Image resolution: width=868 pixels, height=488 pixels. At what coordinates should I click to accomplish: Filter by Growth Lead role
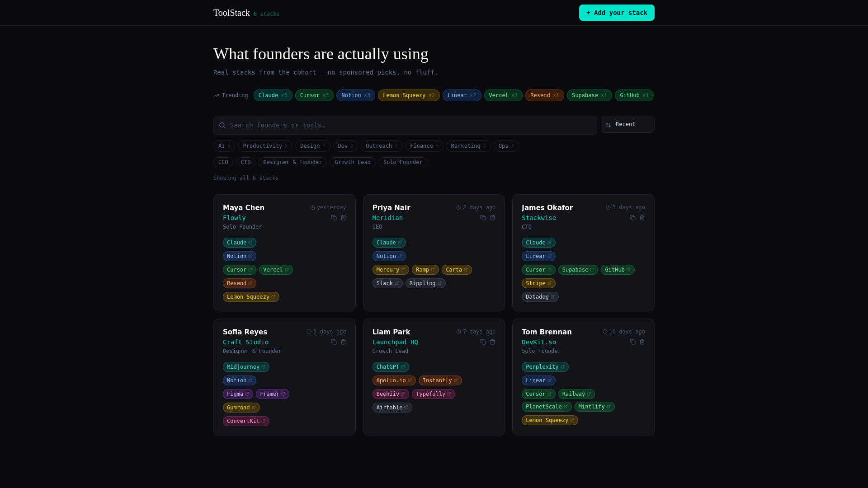(353, 162)
